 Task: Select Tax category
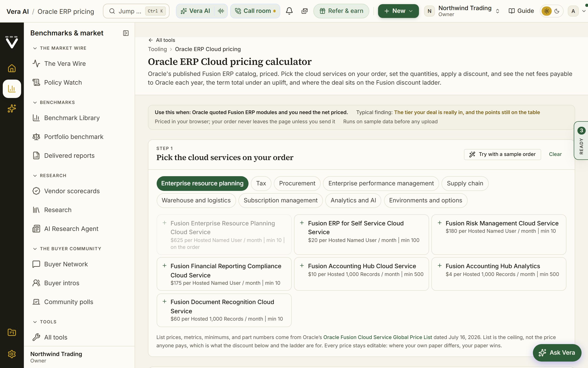pyautogui.click(x=261, y=183)
